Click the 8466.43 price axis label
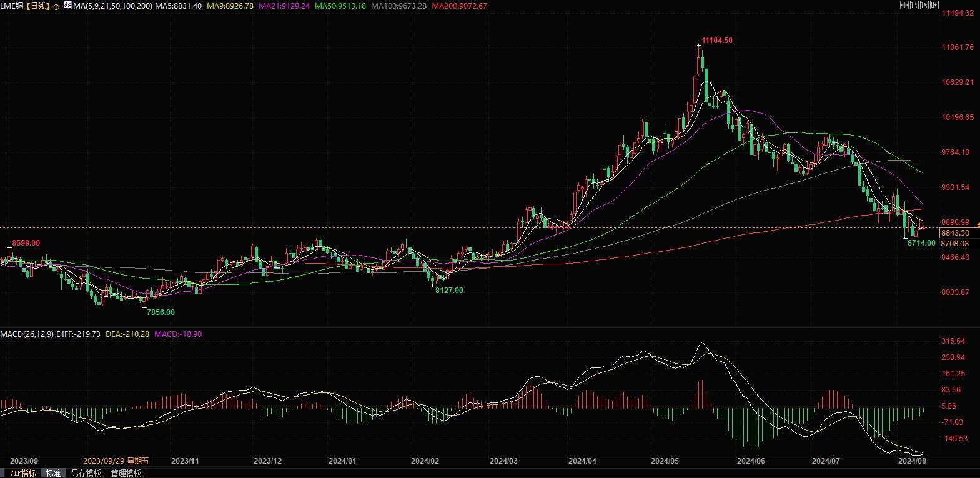This screenshot has height=478, width=980. [x=956, y=257]
